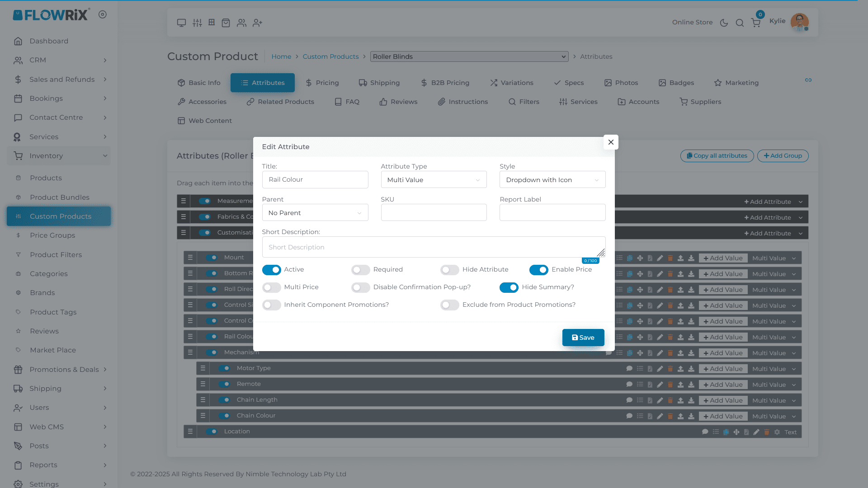Turn on the Required toggle

tap(361, 270)
